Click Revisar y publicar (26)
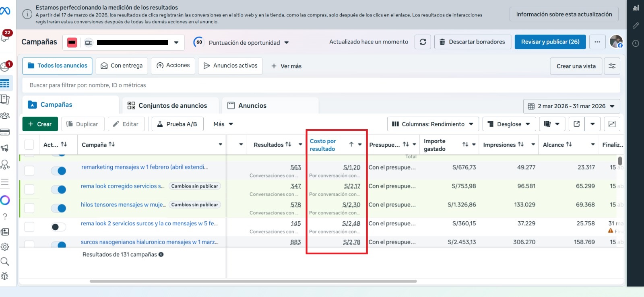 coord(550,42)
